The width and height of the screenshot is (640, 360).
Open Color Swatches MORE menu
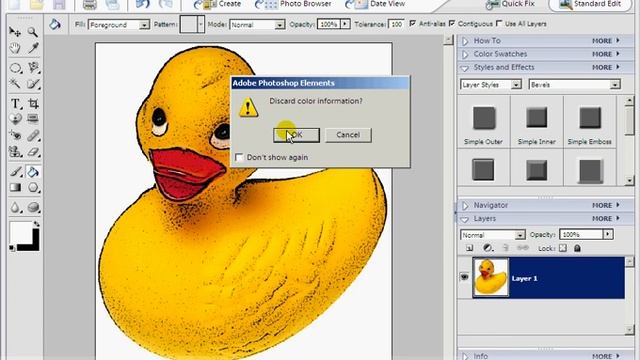(606, 54)
